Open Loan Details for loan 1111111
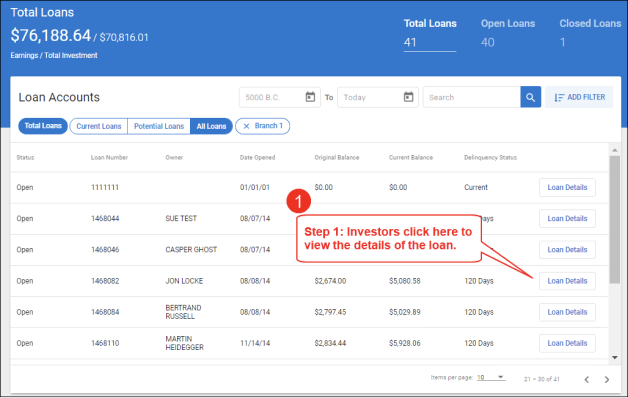 coord(567,187)
